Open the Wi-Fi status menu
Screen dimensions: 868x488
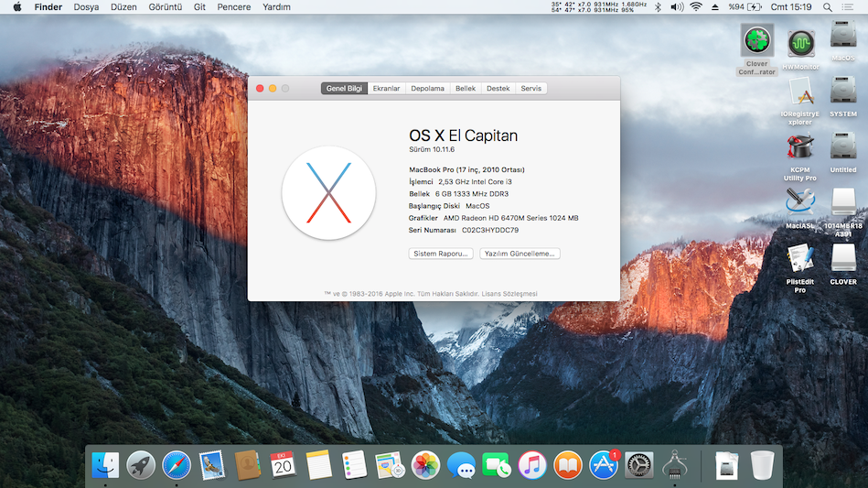click(696, 7)
